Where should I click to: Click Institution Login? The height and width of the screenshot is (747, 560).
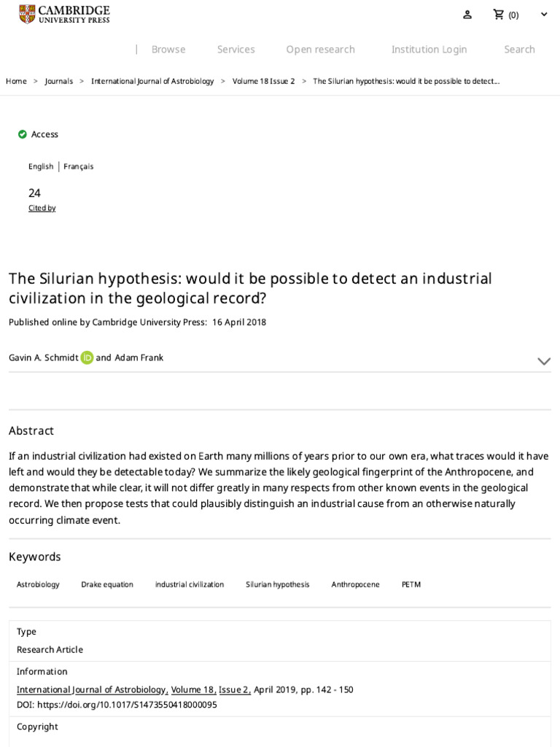click(x=429, y=50)
